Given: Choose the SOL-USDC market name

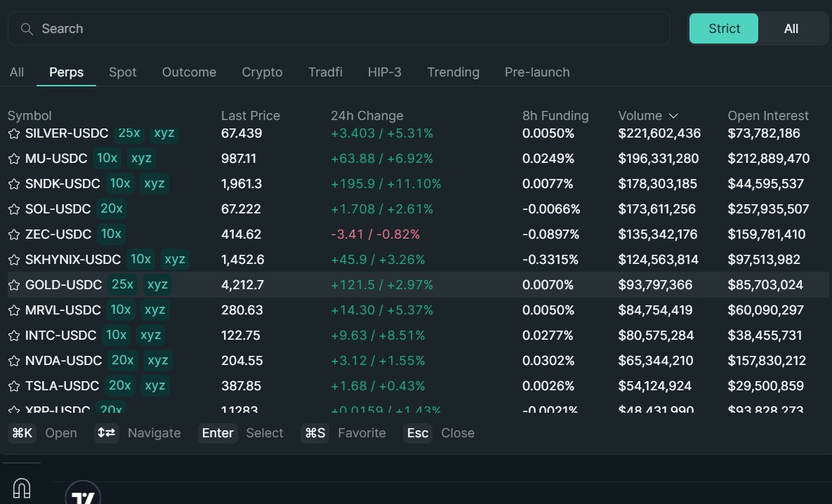Looking at the screenshot, I should point(58,210).
